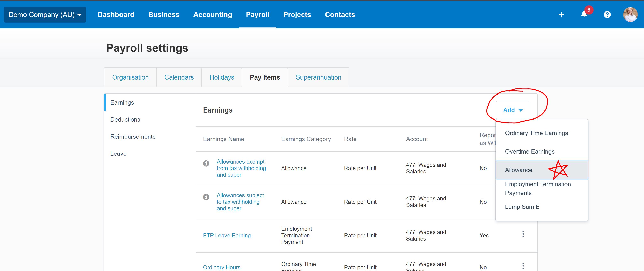Select Overtime Earnings from the Add menu
Viewport: 644px width, 271px height.
tap(529, 151)
